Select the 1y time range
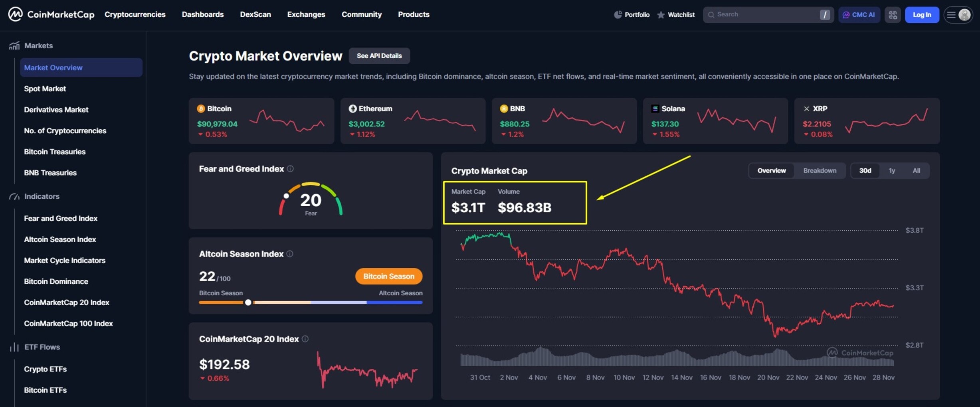 click(x=892, y=170)
